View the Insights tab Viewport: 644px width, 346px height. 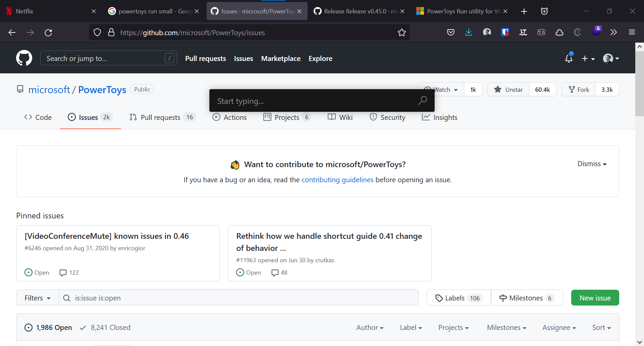click(440, 117)
